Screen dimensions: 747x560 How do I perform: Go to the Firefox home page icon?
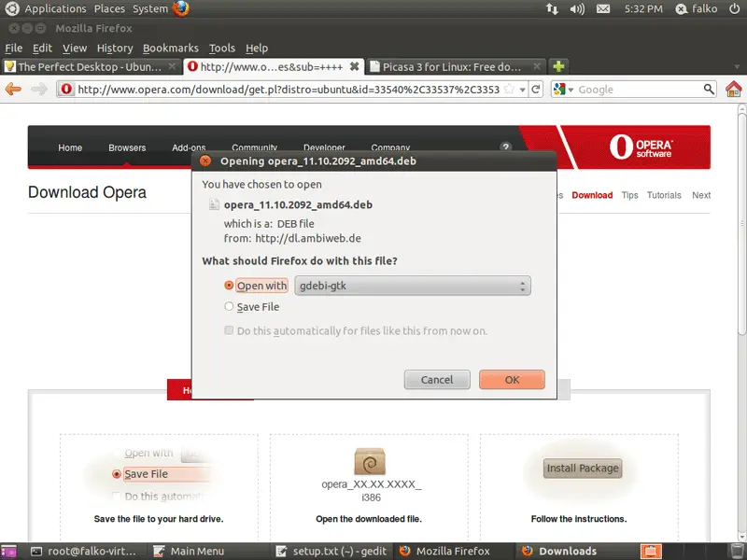tap(733, 90)
